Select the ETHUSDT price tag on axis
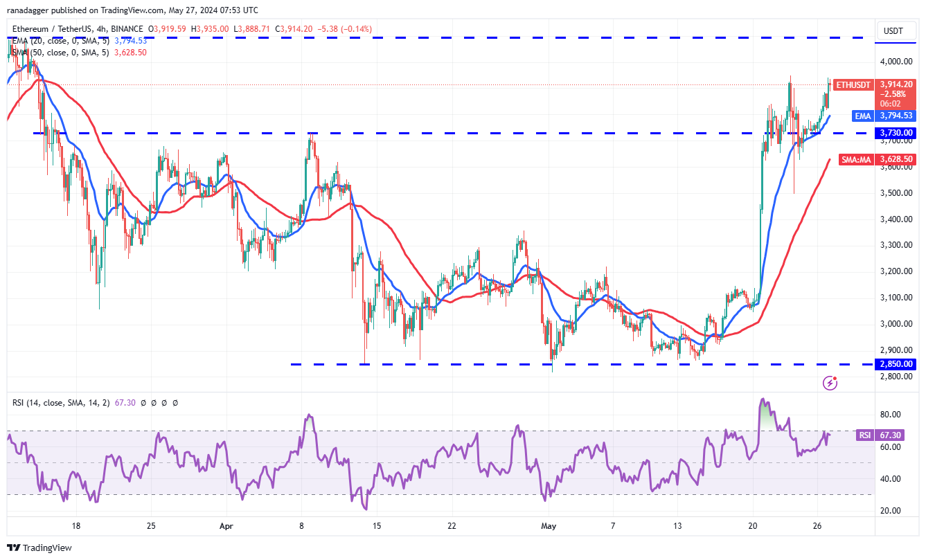 click(x=853, y=84)
